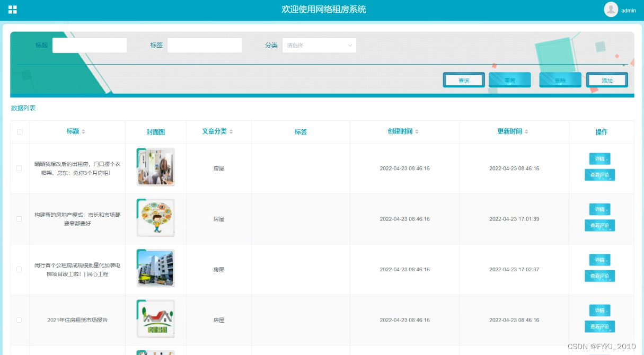Click the 标签 column header

[301, 132]
